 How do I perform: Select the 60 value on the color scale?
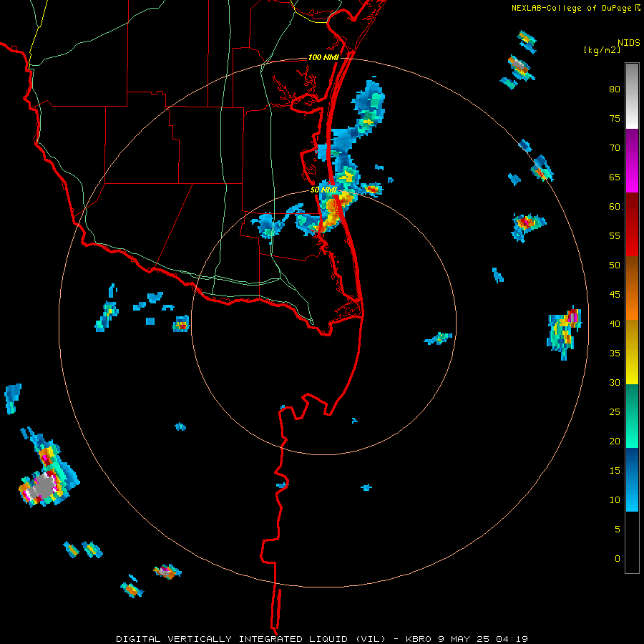pos(615,207)
